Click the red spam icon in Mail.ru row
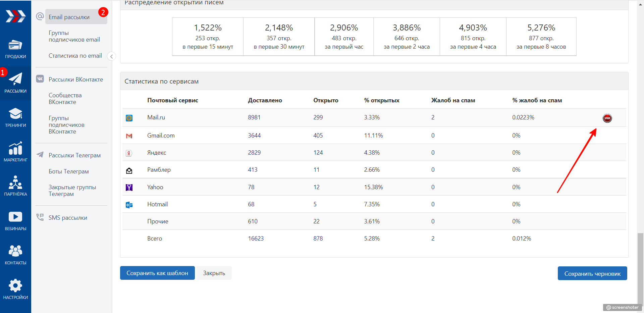The width and height of the screenshot is (644, 313). [x=607, y=118]
